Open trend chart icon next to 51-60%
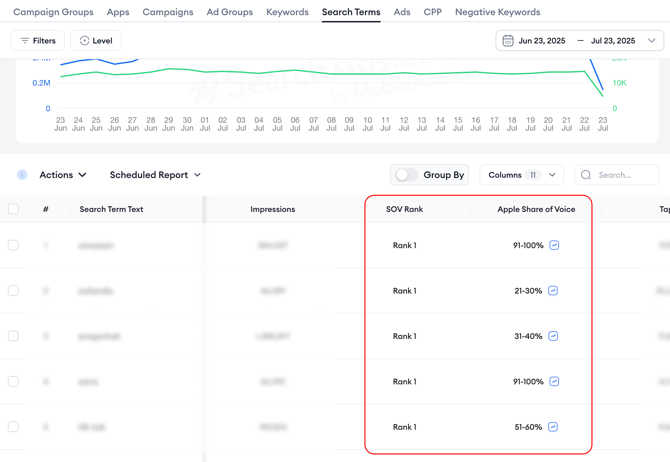The width and height of the screenshot is (670, 462). (554, 427)
